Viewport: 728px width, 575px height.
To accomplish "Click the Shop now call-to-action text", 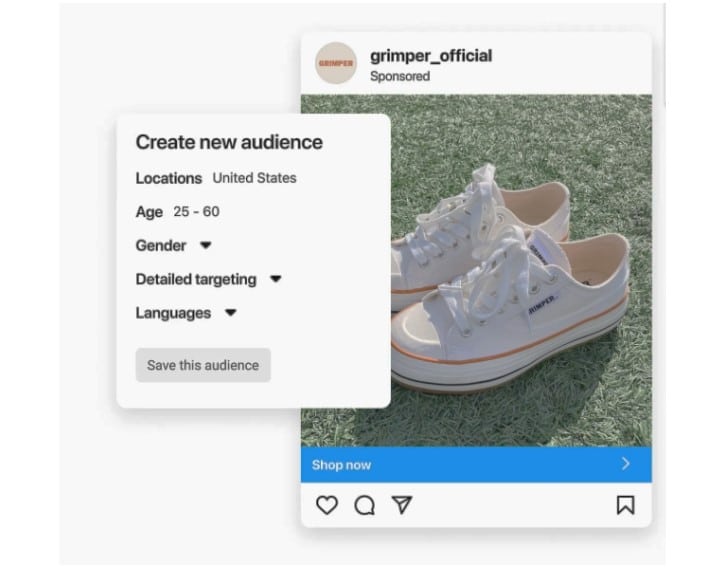I will pyautogui.click(x=341, y=465).
